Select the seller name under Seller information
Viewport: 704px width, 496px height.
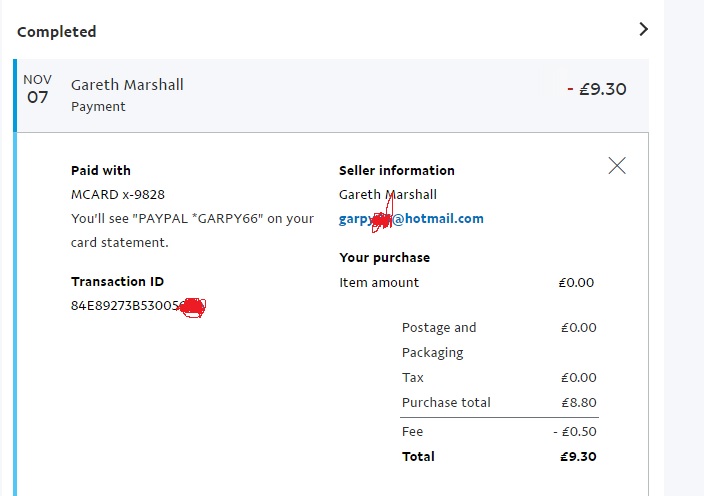(388, 194)
